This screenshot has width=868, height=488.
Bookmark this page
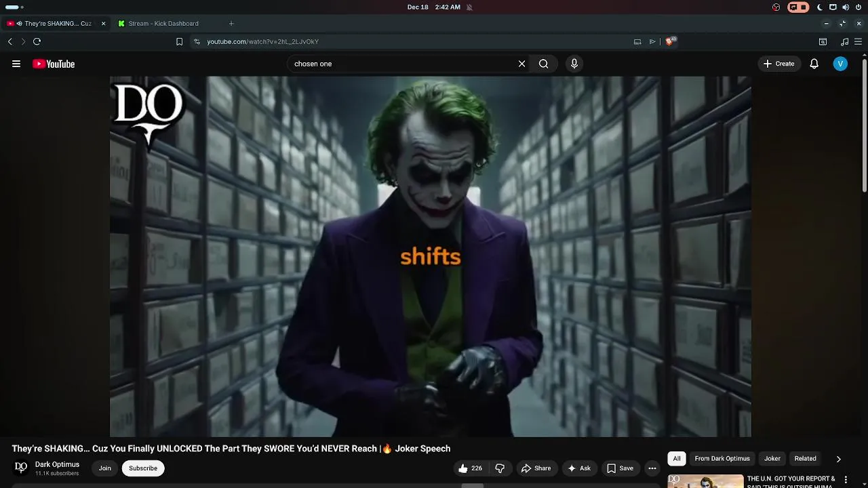tap(179, 41)
